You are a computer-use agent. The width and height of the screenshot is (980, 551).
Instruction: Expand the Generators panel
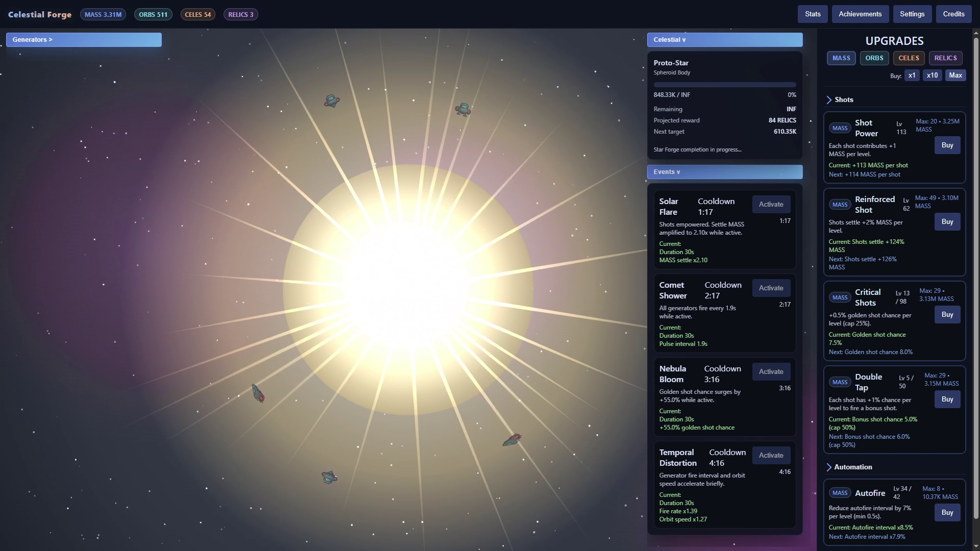coord(84,40)
